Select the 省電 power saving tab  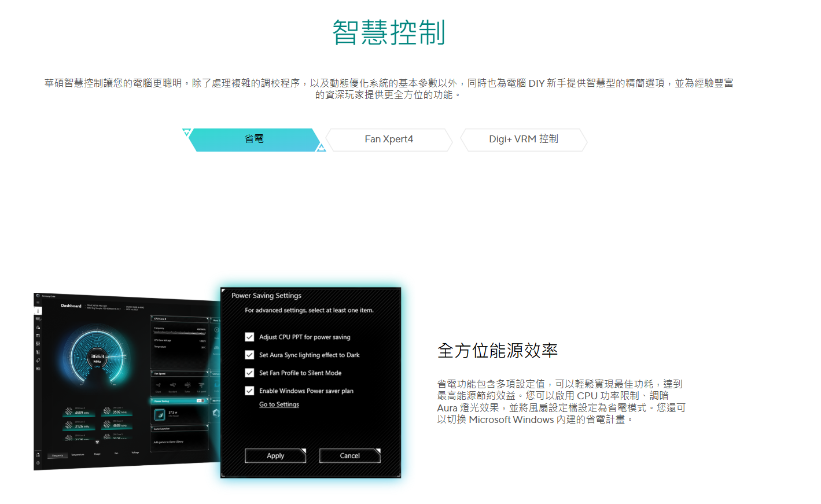click(254, 139)
